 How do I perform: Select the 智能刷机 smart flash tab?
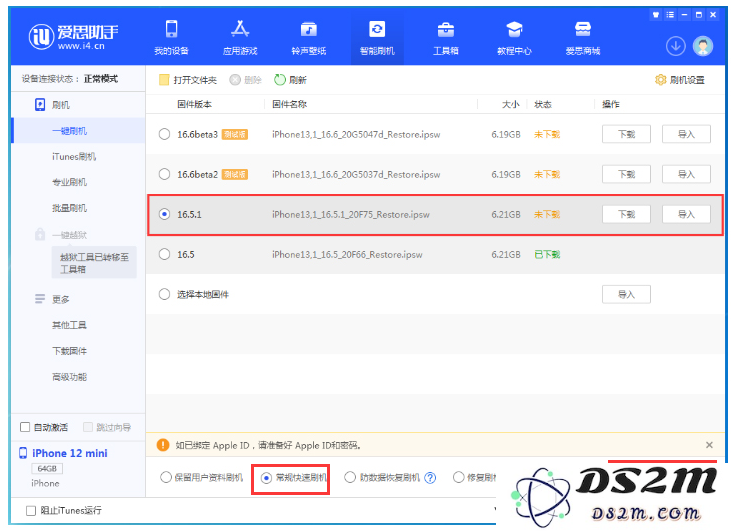(377, 38)
